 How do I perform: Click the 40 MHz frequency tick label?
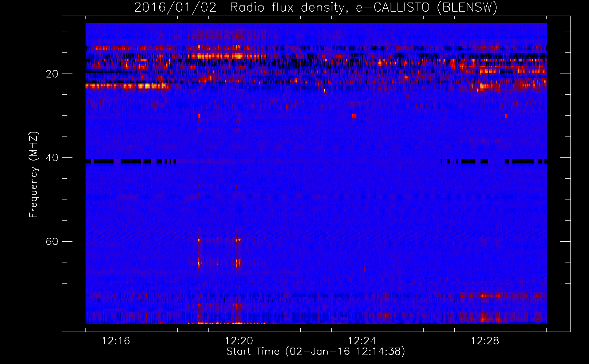coord(52,158)
